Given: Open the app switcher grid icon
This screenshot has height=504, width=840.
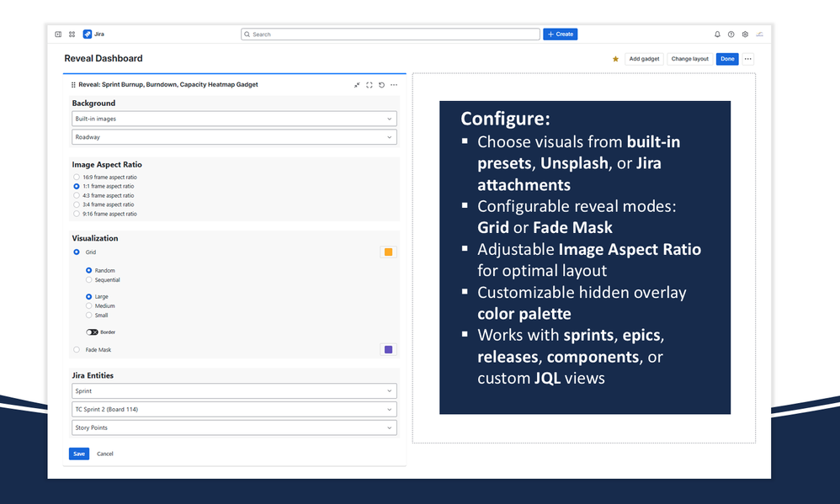Looking at the screenshot, I should coord(72,34).
